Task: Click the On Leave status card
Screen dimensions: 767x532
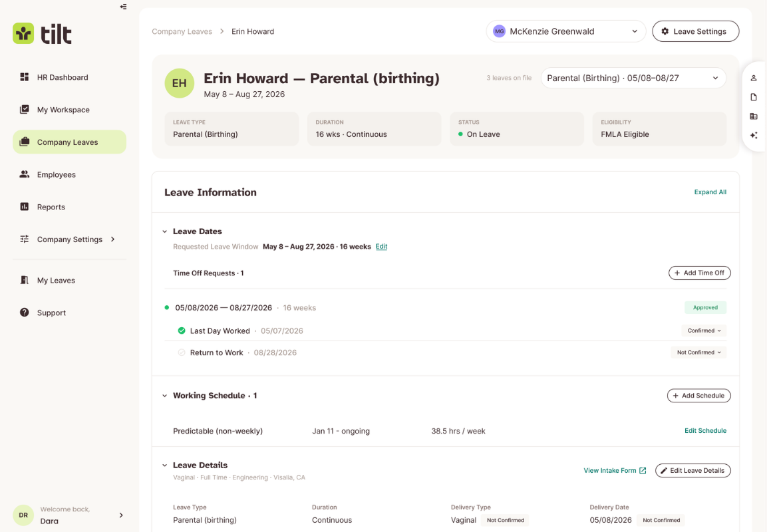Action: (517, 128)
